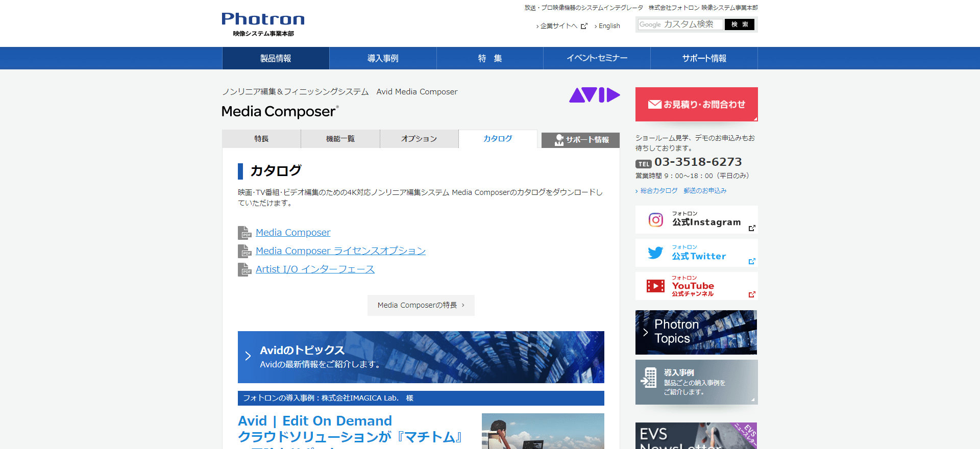Click the PDF icon beside Artist I/O

tap(244, 269)
